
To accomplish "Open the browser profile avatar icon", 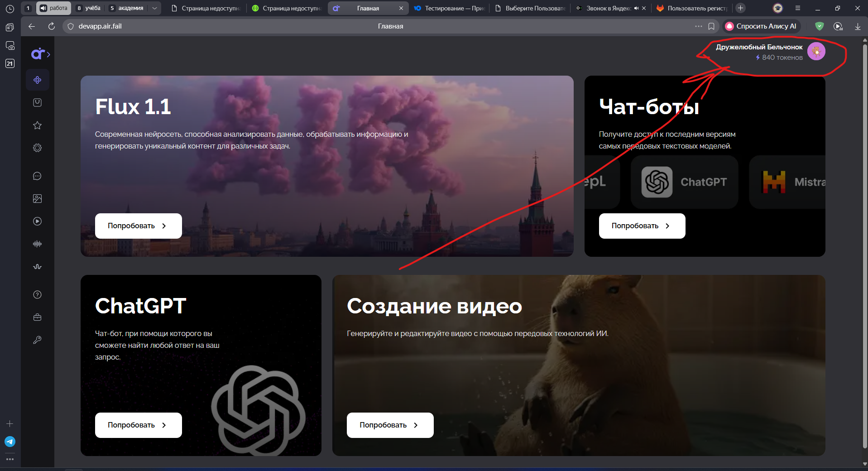I will [x=778, y=8].
